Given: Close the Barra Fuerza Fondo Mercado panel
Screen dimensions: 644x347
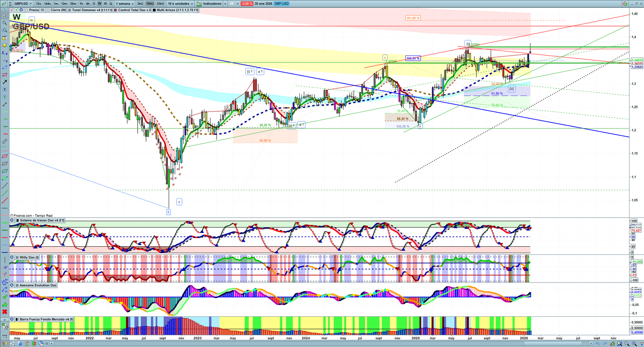Looking at the screenshot, I should 12,319.
